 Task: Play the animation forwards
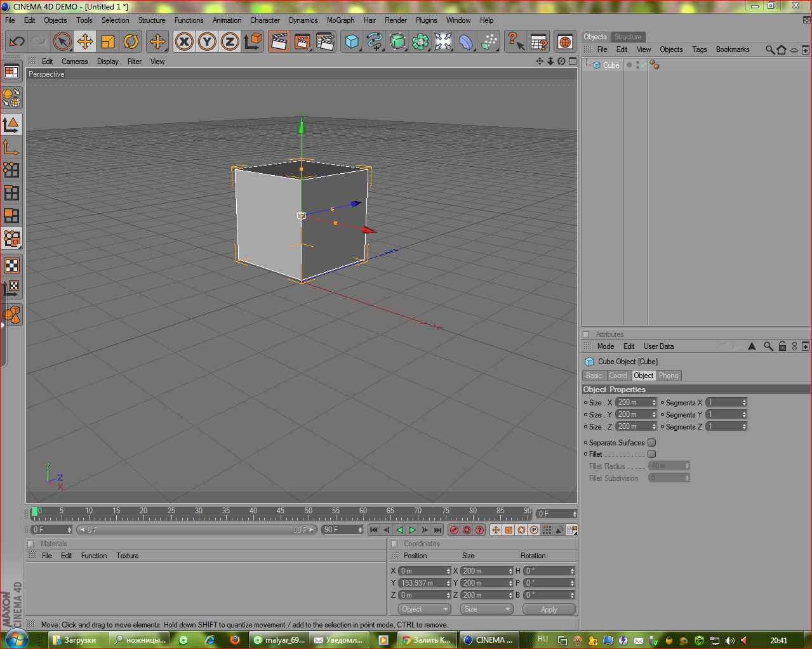coord(412,530)
